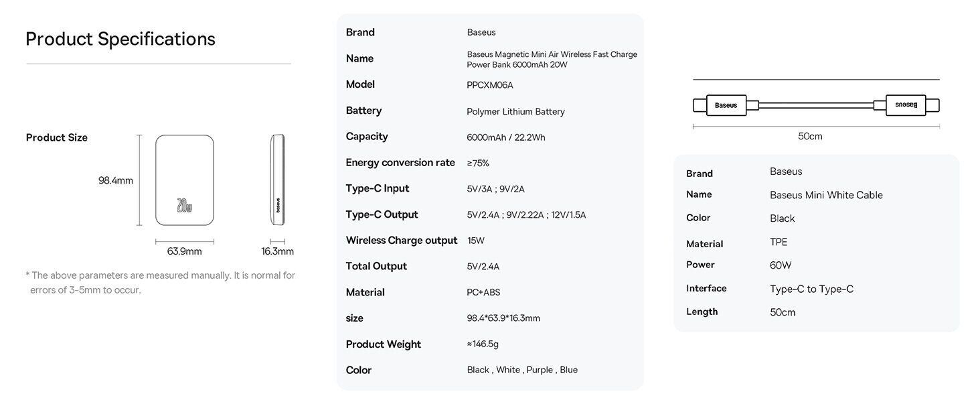
Task: Click the Black, White, Purple, Blue color list
Action: coord(522,370)
